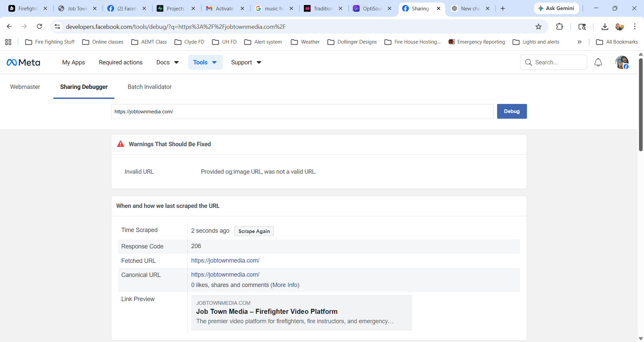The width and height of the screenshot is (644, 342).
Task: Switch to the Batch Invalidator tab
Action: [x=150, y=87]
